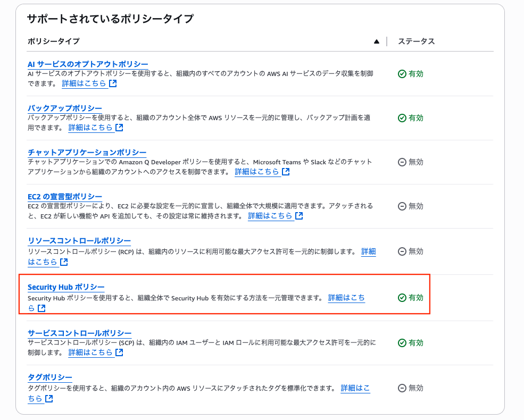The height and width of the screenshot is (420, 524).
Task: Click the external link icon in EC2 policy row
Action: click(x=299, y=216)
